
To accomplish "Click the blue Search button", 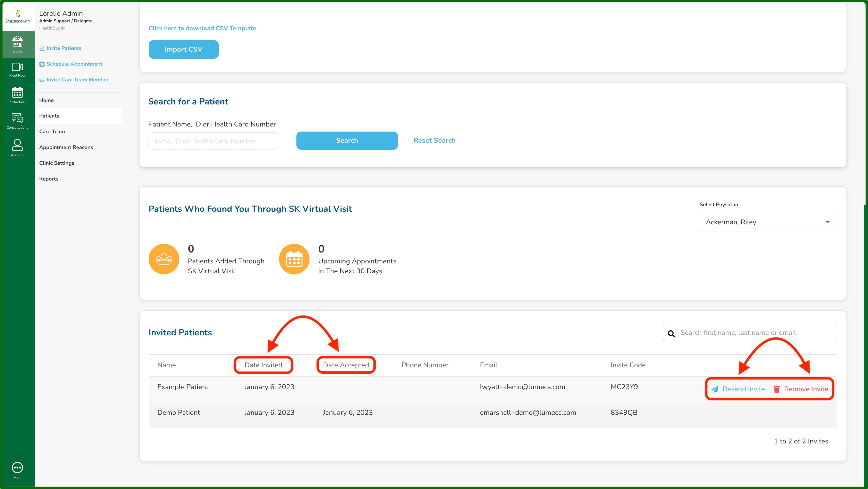I will (x=347, y=140).
